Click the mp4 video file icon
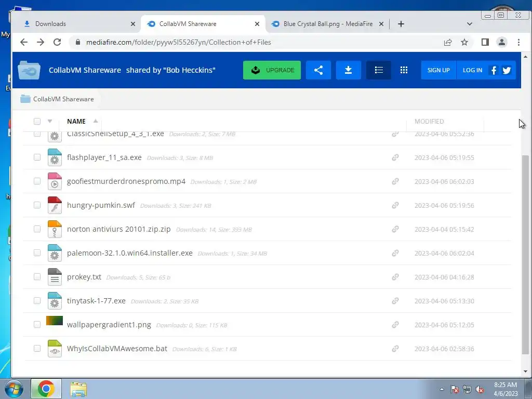532x399 pixels. coord(55,181)
